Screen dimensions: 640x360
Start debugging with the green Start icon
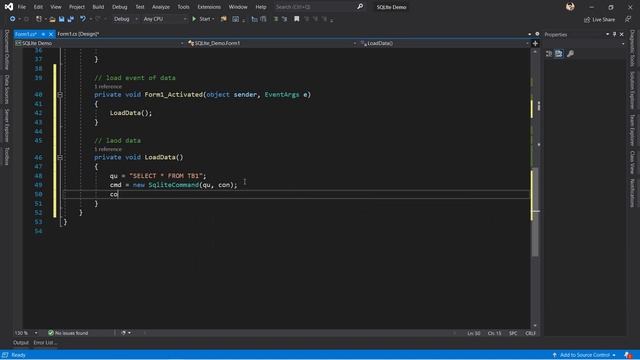tap(194, 19)
